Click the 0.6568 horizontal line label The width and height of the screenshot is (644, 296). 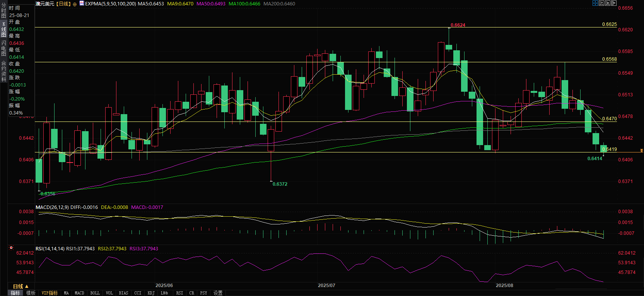point(610,59)
